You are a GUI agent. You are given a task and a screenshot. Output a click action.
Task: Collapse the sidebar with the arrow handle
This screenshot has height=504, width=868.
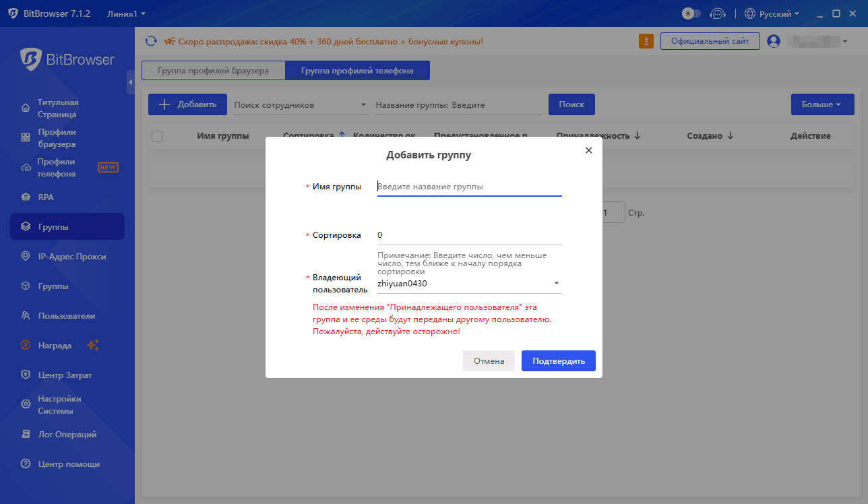131,82
